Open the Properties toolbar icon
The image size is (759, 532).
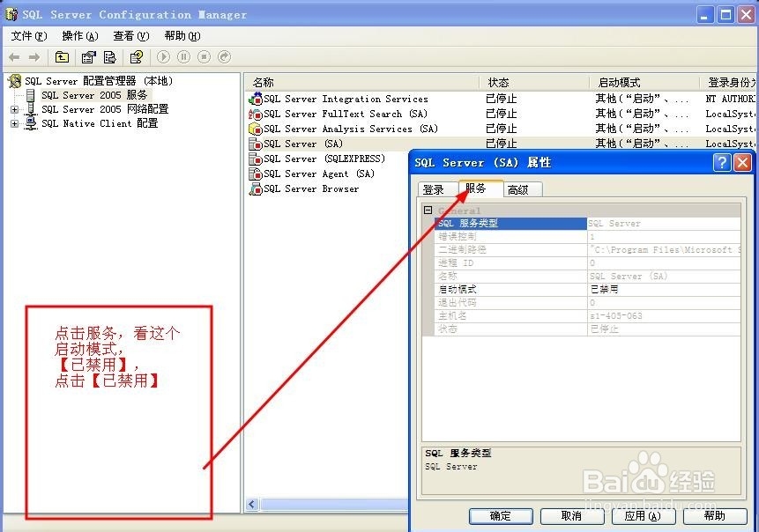click(88, 57)
